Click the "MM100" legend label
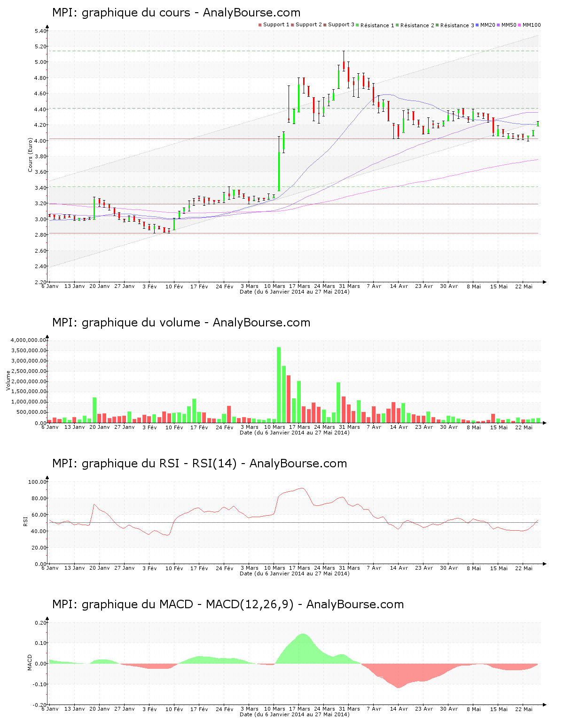 coord(532,24)
